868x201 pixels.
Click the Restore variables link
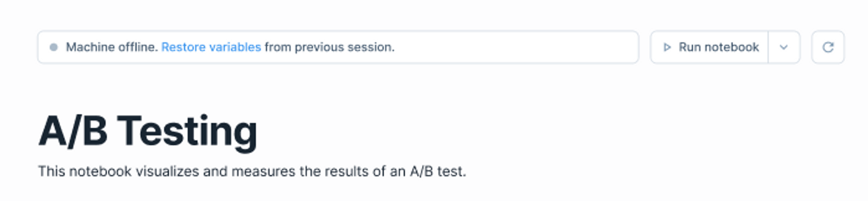pyautogui.click(x=211, y=47)
